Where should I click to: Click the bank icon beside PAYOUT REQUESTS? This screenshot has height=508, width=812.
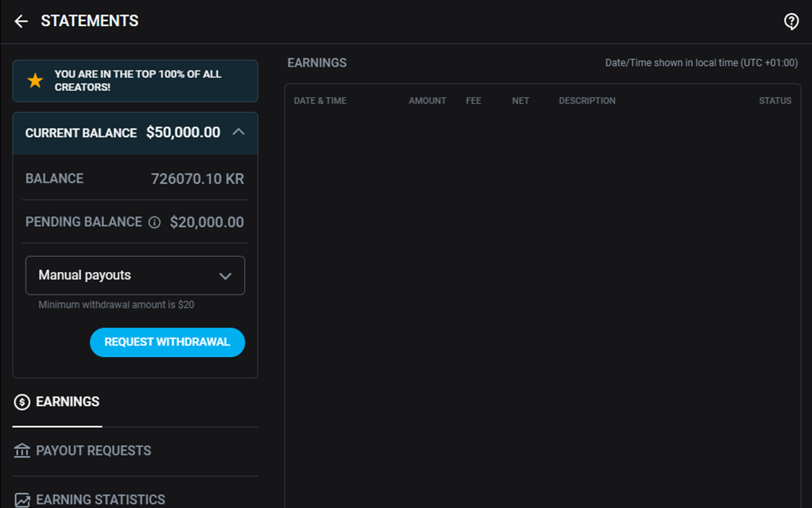[x=22, y=451]
